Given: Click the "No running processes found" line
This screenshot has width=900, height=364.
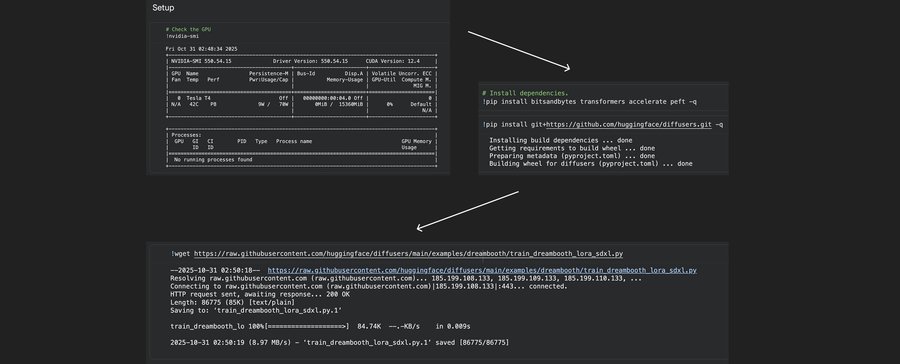Looking at the screenshot, I should 213,160.
